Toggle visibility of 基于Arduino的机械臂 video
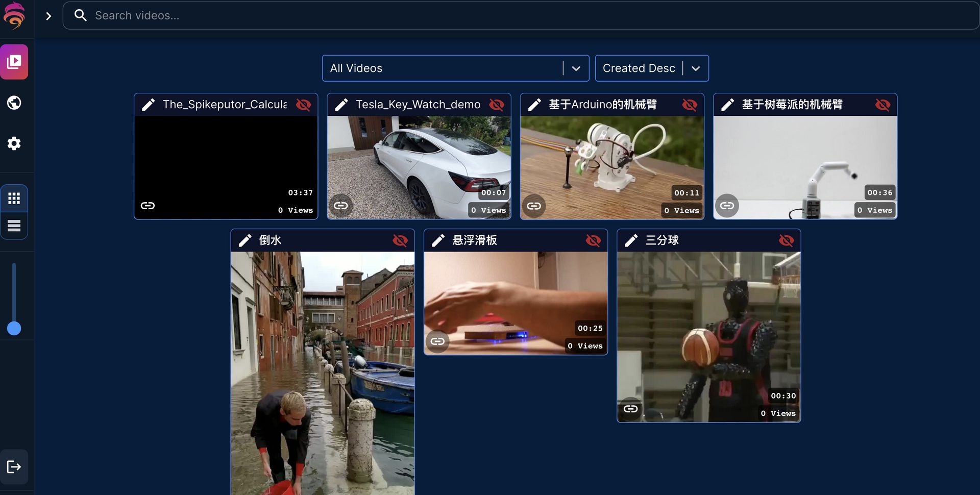980x495 pixels. (x=690, y=105)
